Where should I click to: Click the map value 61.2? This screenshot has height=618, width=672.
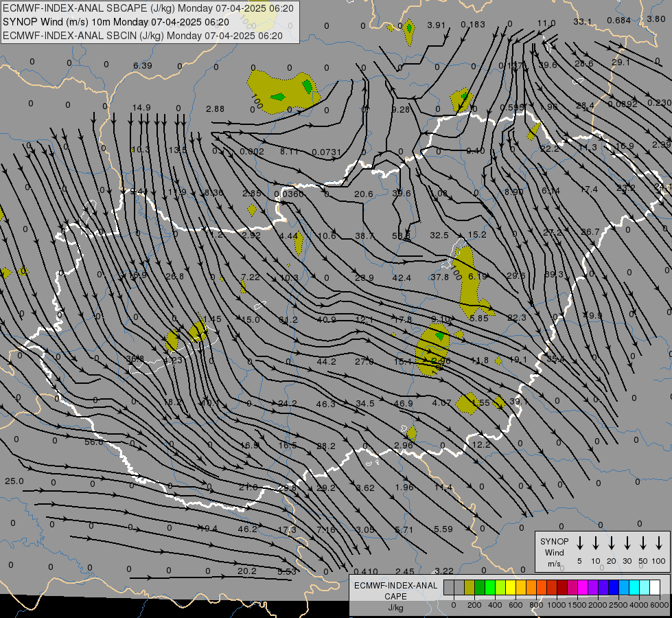tap(288, 319)
